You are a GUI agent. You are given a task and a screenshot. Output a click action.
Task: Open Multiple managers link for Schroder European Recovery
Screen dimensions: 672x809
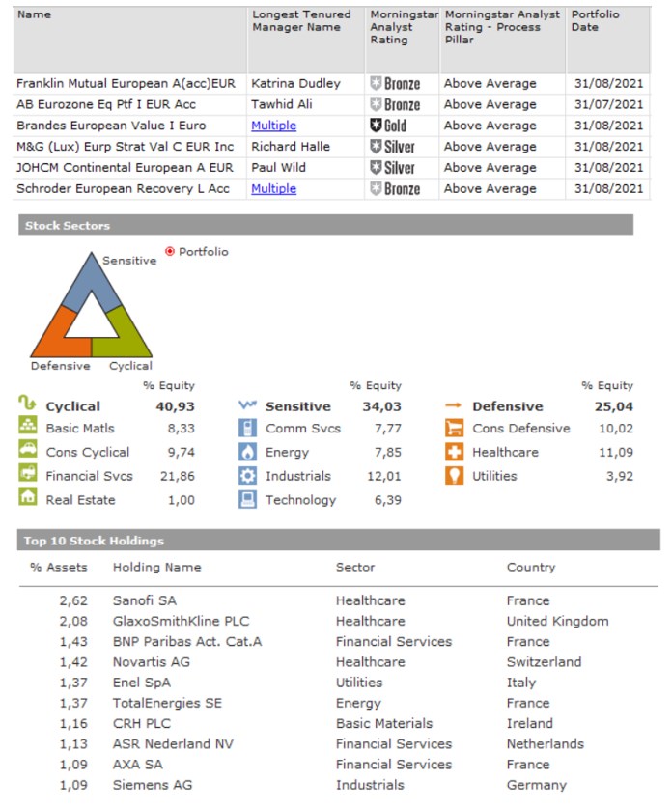click(273, 189)
